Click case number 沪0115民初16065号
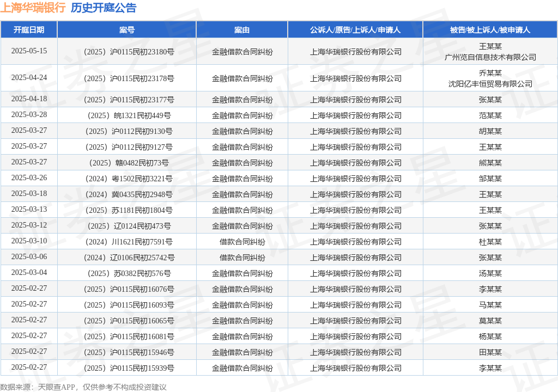This screenshot has width=558, height=392. point(129,321)
